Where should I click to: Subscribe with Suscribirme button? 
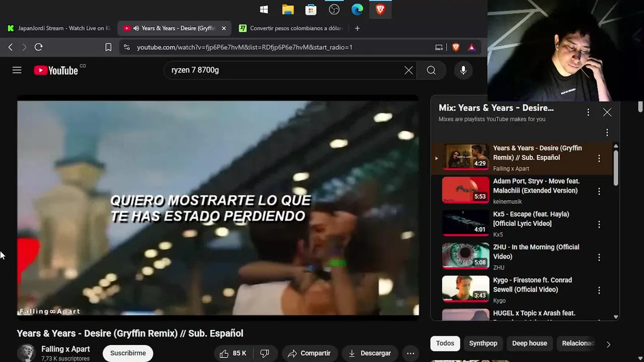[x=128, y=353]
